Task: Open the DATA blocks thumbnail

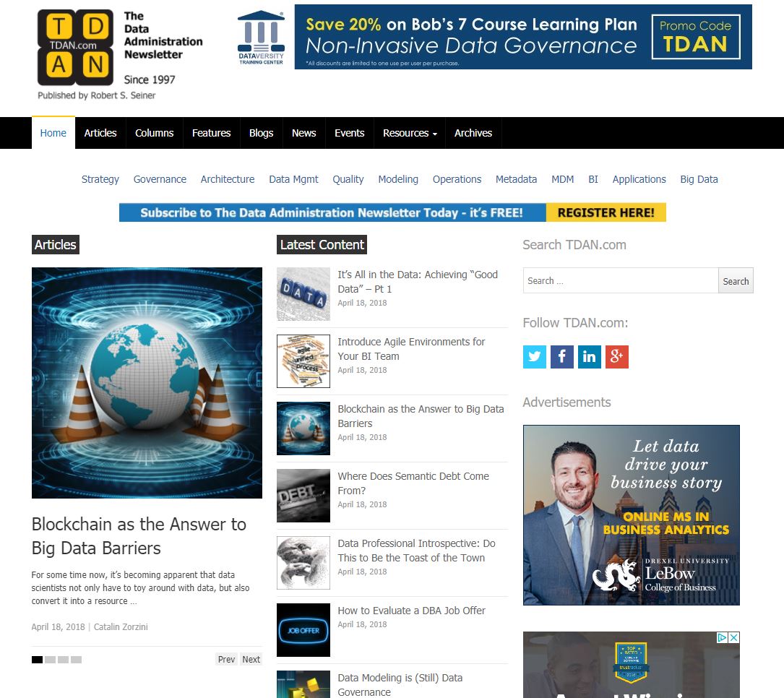Action: (303, 294)
